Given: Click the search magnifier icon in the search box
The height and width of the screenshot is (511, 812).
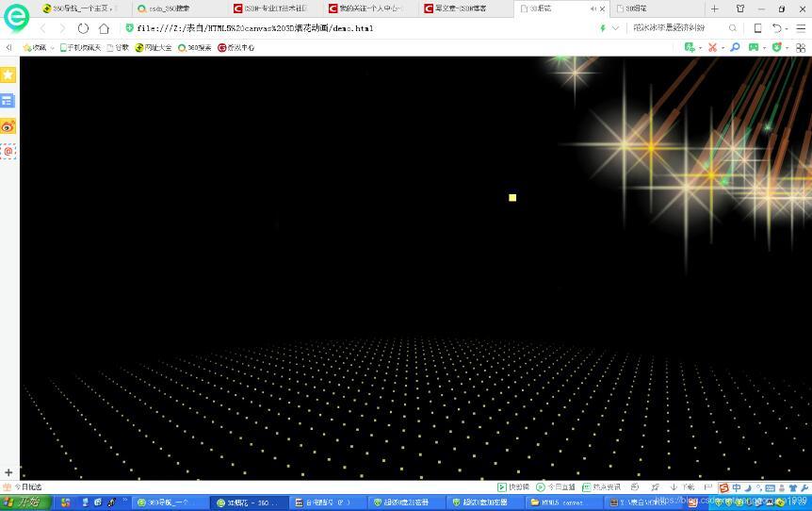Looking at the screenshot, I should click(732, 28).
